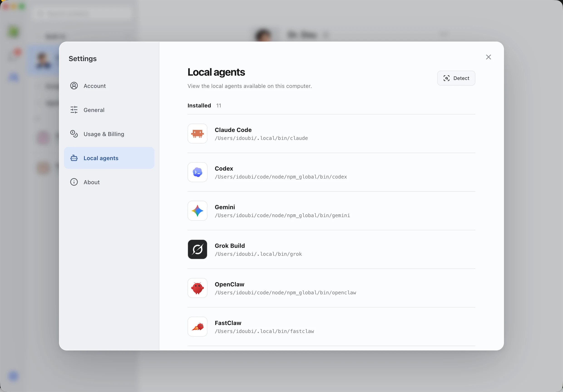Image resolution: width=563 pixels, height=392 pixels.
Task: Click the Codex agent icon
Action: pyautogui.click(x=198, y=172)
